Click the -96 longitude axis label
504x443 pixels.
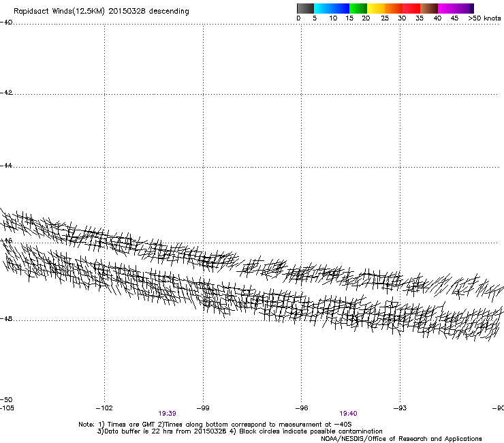302,408
